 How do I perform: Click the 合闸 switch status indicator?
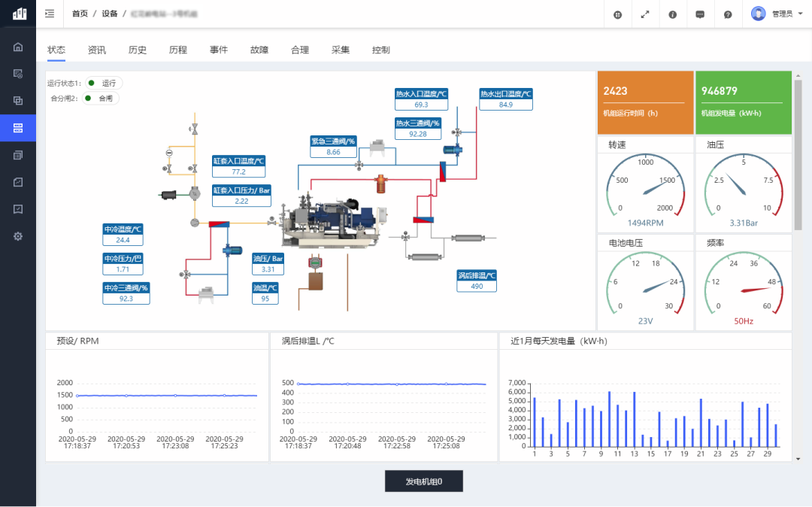tap(101, 98)
